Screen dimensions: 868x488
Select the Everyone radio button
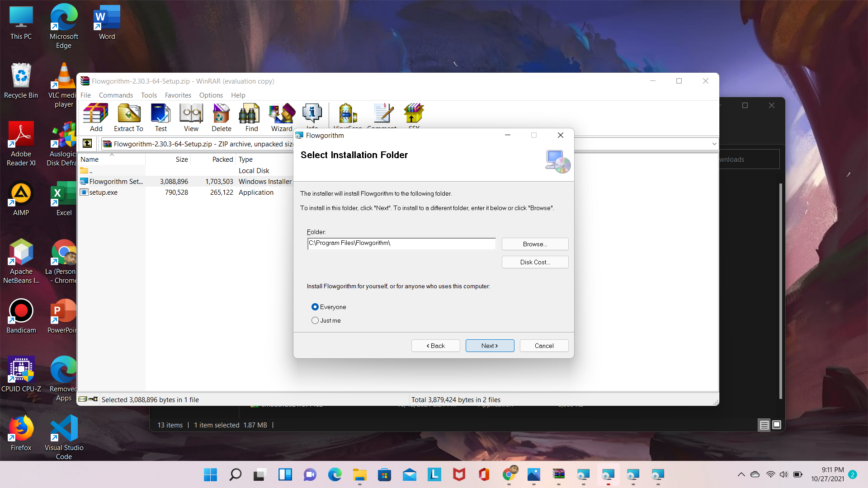pyautogui.click(x=315, y=307)
